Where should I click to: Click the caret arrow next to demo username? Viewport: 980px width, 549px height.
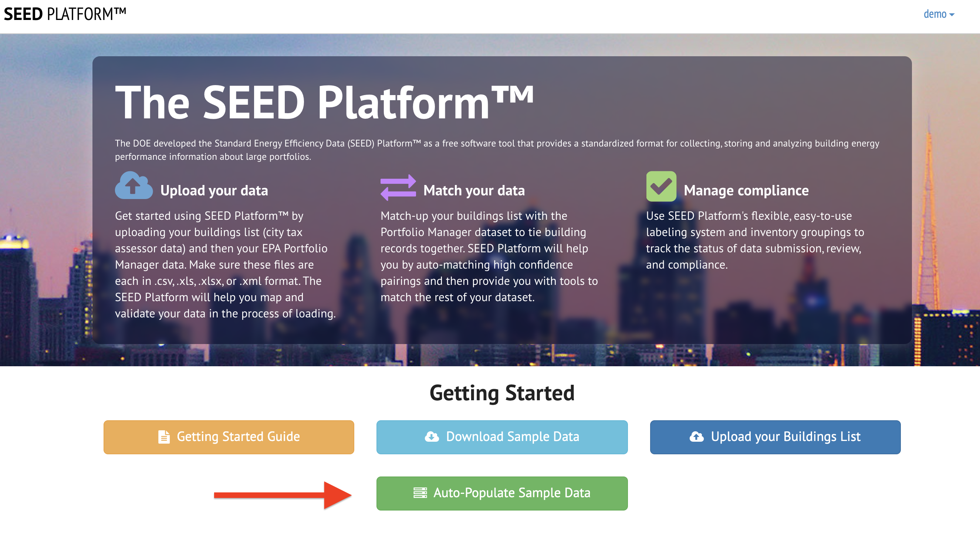tap(953, 14)
